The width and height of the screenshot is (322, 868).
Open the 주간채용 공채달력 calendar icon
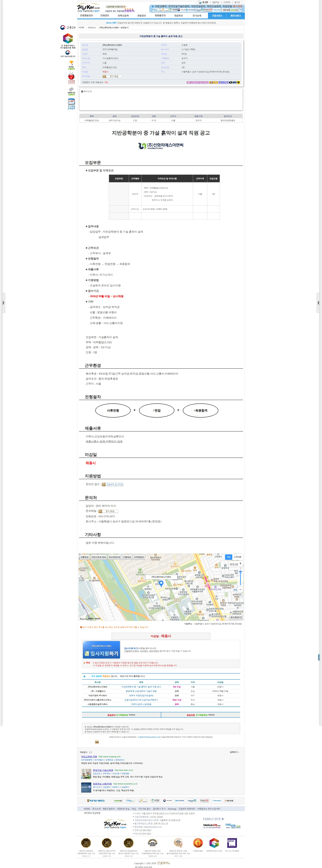point(71,104)
